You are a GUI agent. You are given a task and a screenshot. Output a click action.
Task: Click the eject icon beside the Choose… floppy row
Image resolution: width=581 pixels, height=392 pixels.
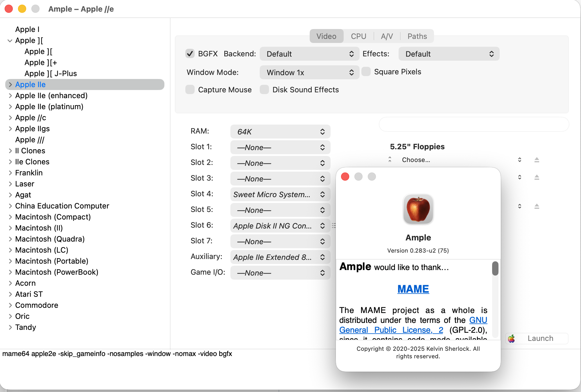tap(537, 160)
